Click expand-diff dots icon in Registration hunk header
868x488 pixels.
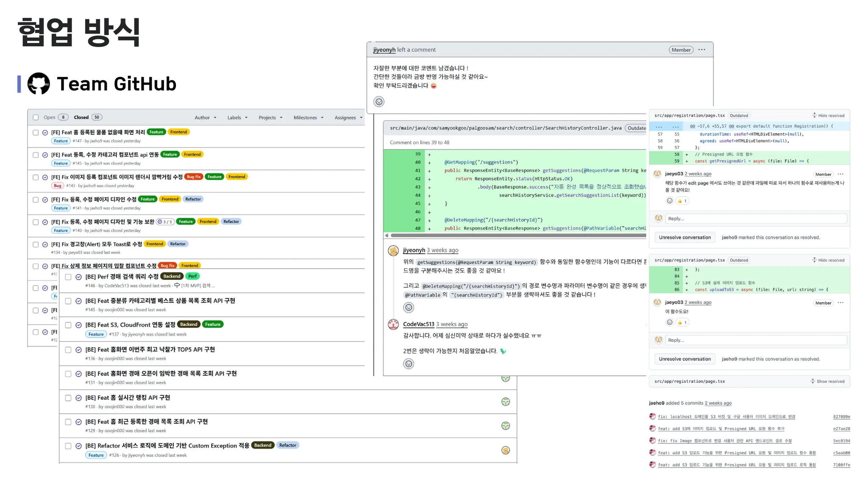click(x=659, y=126)
